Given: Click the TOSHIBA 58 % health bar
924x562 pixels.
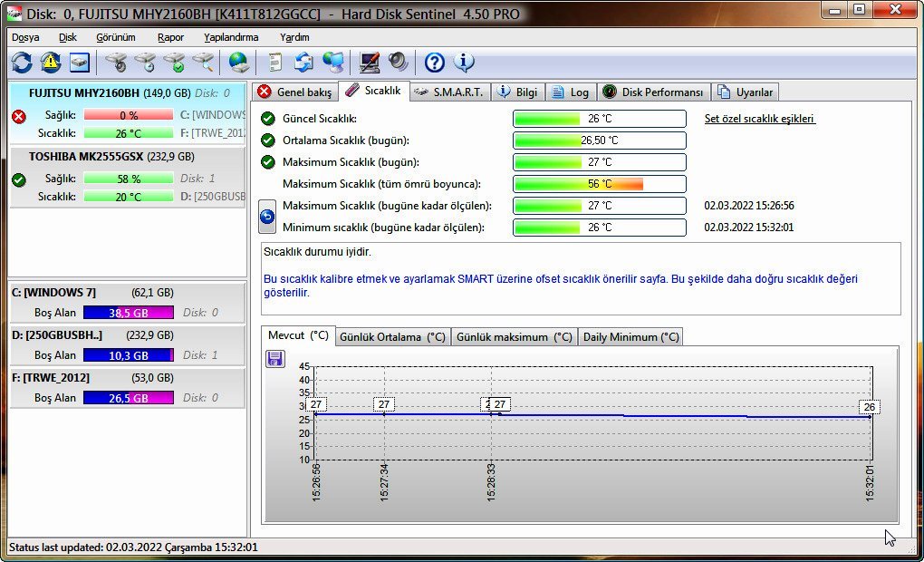Looking at the screenshot, I should tap(129, 178).
